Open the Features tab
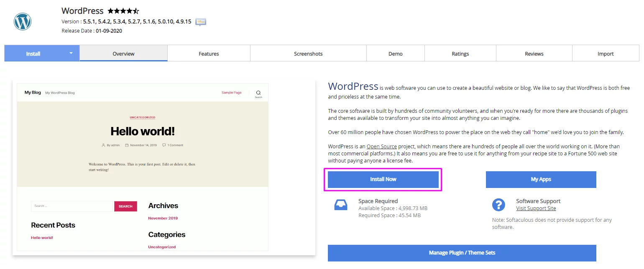This screenshot has height=269, width=644. coord(209,53)
